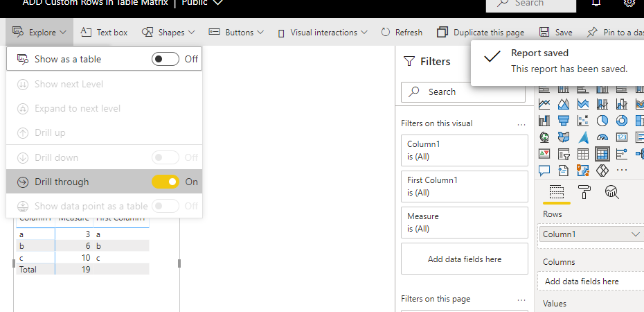Expand Column1 chevron in Rows well
This screenshot has height=312, width=644.
coord(636,234)
